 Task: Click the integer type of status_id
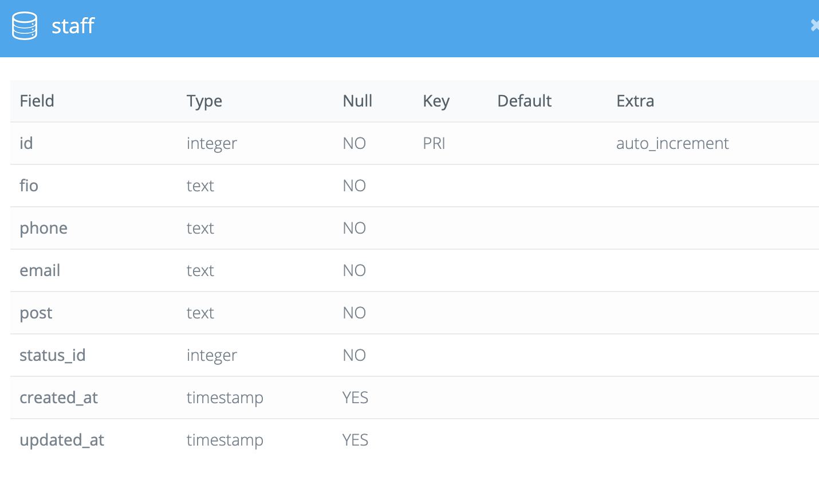[x=211, y=355]
